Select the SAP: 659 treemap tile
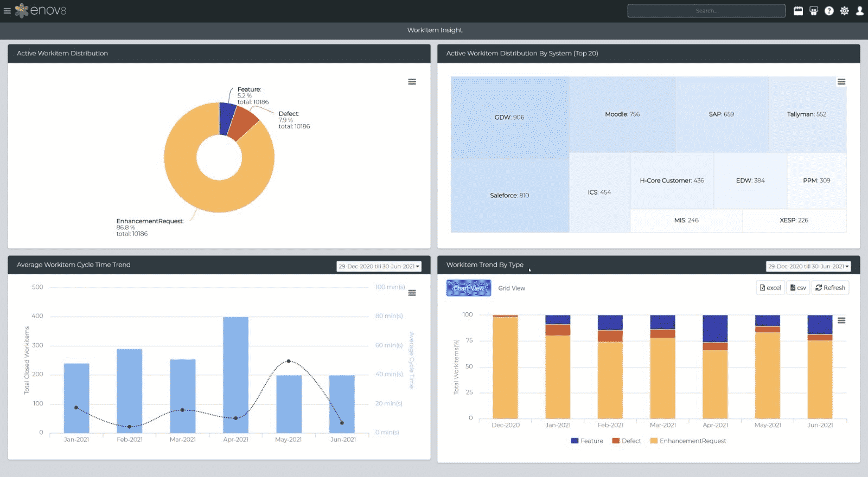The width and height of the screenshot is (868, 477). click(722, 114)
